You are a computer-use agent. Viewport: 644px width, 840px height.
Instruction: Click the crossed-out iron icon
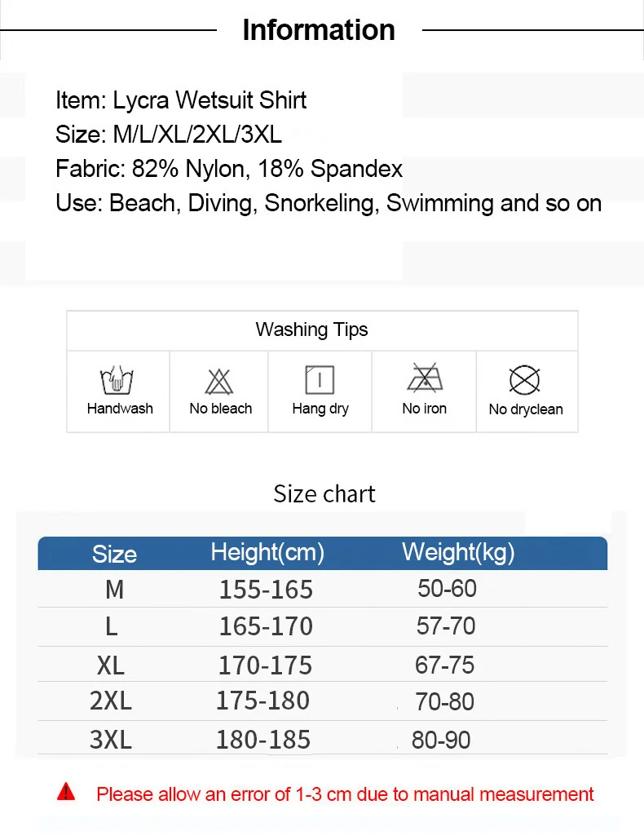(x=425, y=377)
